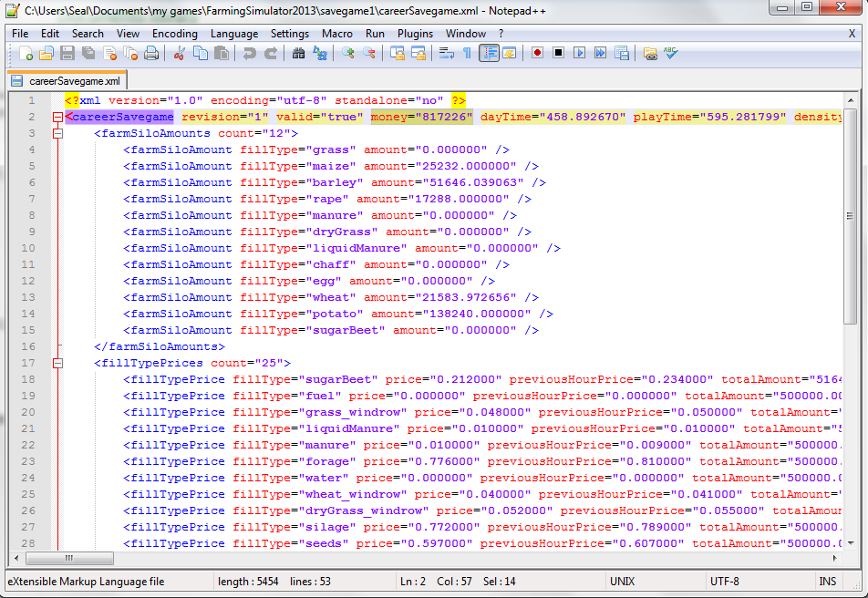The height and width of the screenshot is (598, 868).
Task: Open the Search menu
Action: tap(88, 34)
